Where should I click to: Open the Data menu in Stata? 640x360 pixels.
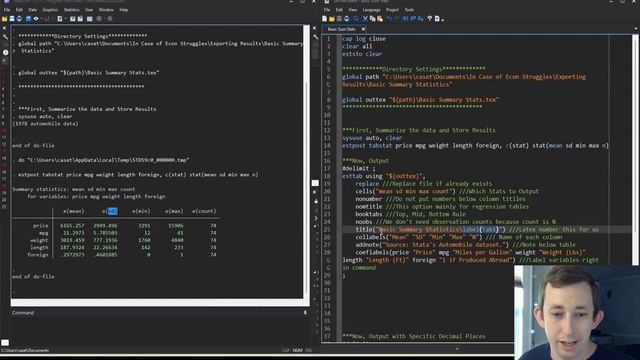(x=33, y=10)
